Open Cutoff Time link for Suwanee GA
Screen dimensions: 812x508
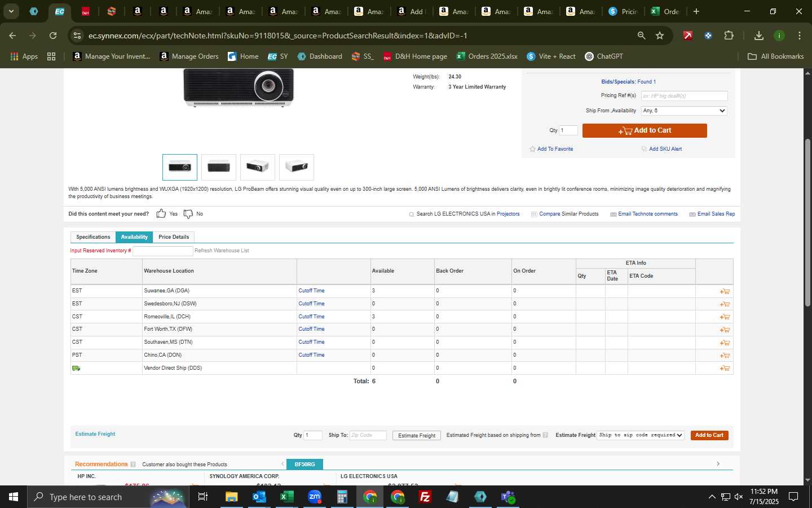click(x=311, y=291)
